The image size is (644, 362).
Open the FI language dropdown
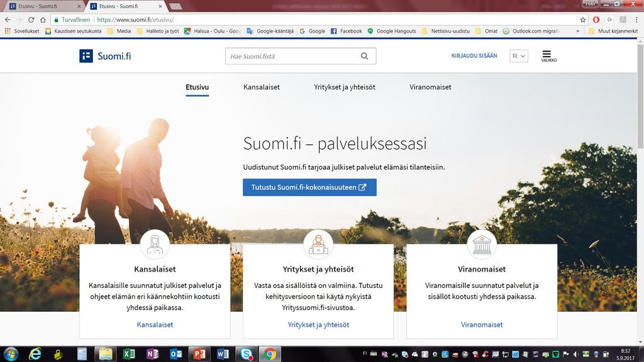519,56
